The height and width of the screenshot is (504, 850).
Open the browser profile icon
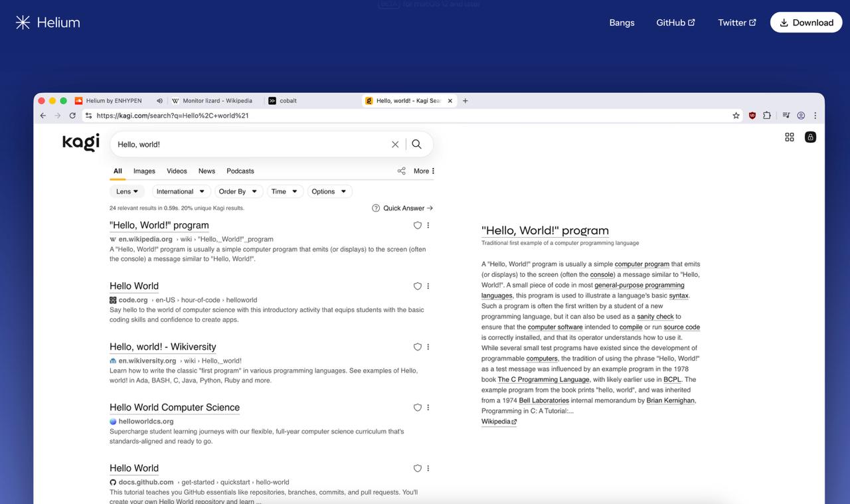(801, 116)
